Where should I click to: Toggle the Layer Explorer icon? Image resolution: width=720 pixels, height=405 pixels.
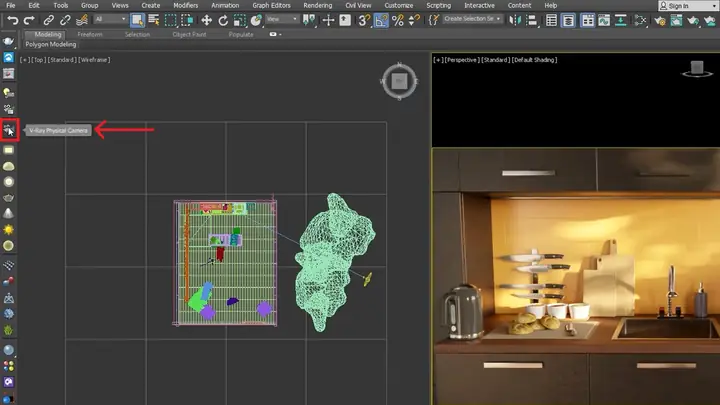(568, 20)
